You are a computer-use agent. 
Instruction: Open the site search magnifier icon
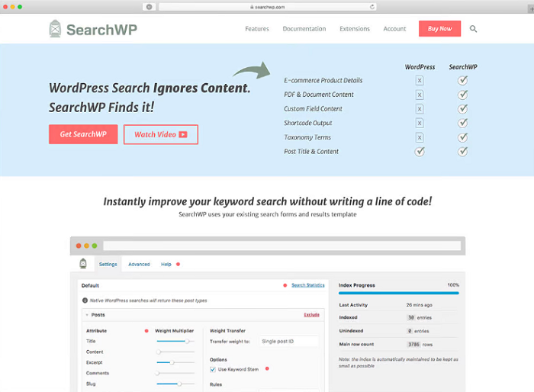click(473, 29)
